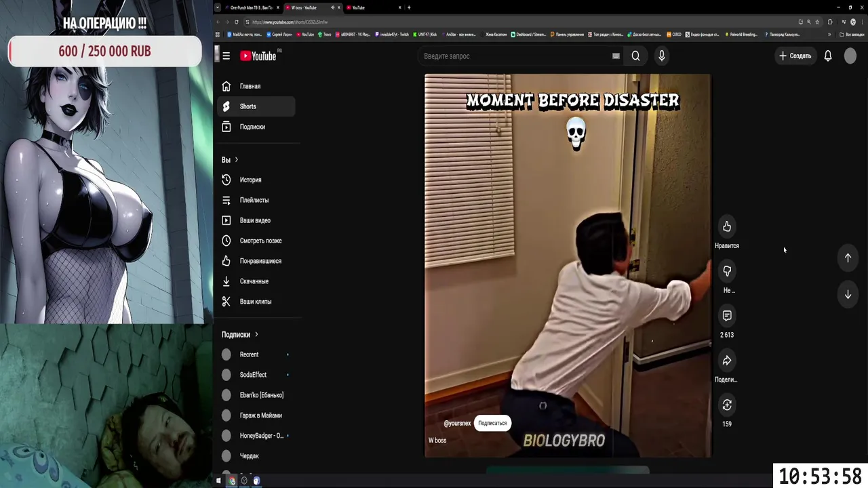868x488 pixels.
Task: Open the YouTube hamburger guide menu
Action: tap(226, 56)
